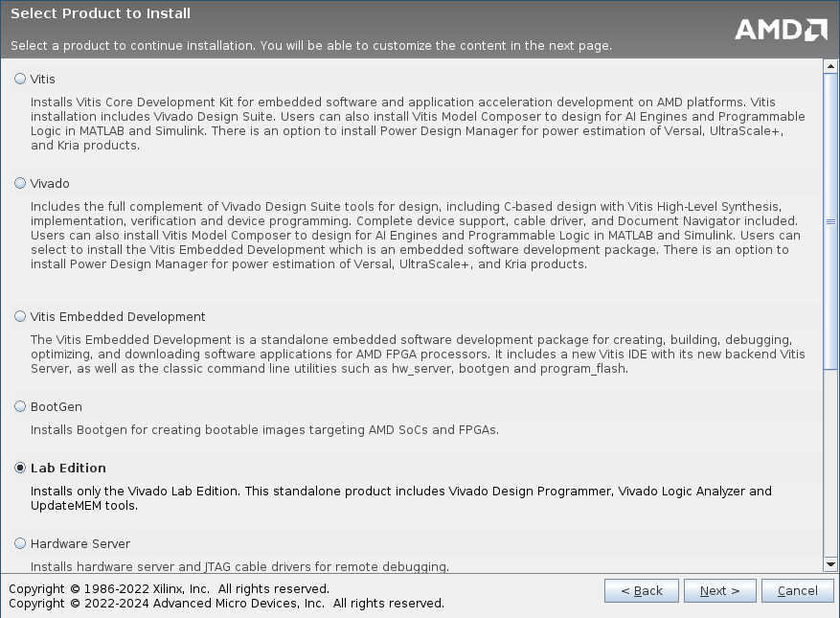
Task: Click the Vitis Embedded Development description text
Action: coord(418,355)
